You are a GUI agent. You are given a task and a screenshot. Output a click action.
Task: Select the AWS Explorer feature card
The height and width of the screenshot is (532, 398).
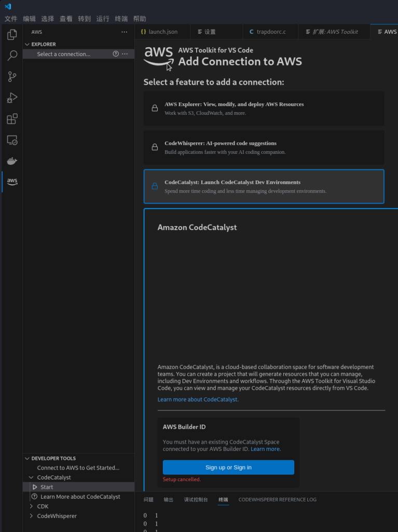click(x=264, y=108)
